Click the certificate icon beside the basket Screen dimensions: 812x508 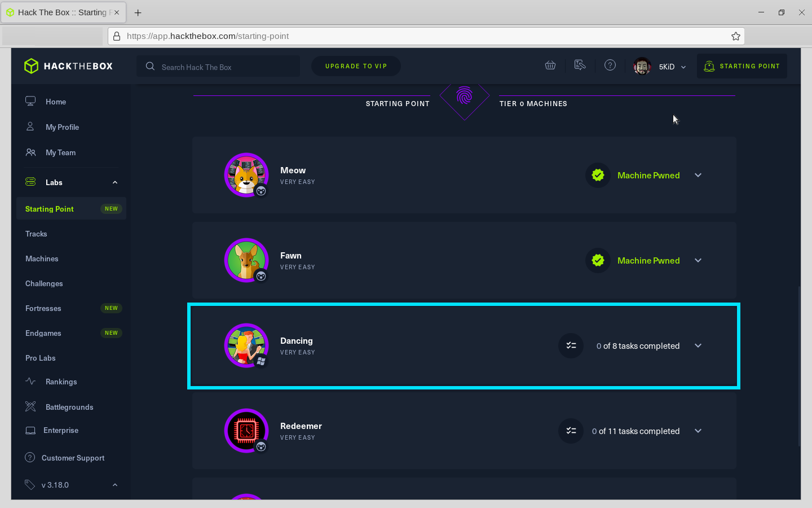pyautogui.click(x=580, y=65)
